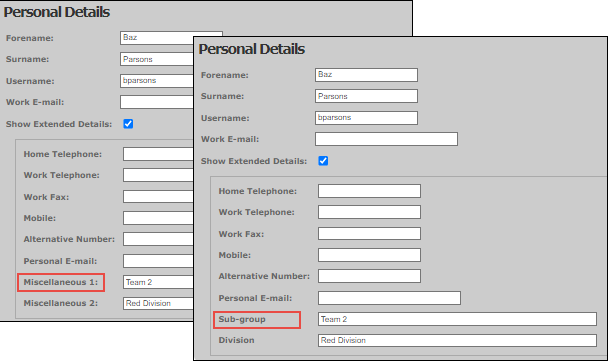Click the Alternative Number field in the front window
Viewport: 608px width, 361px height.
(x=369, y=276)
